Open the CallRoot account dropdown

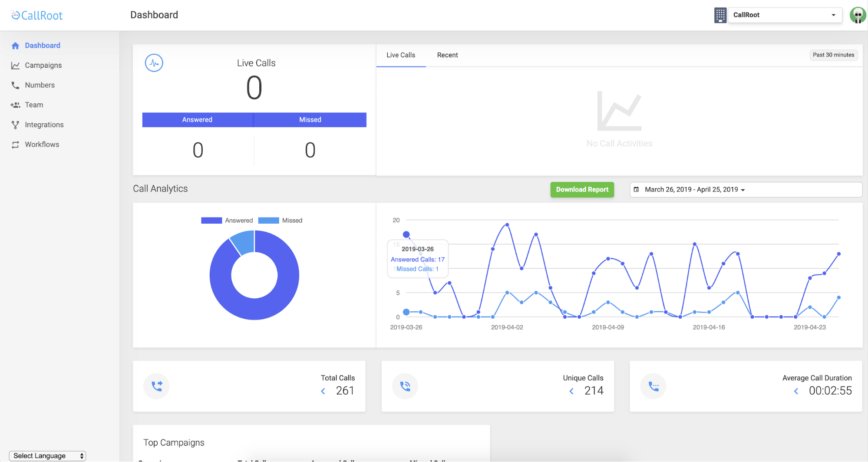(x=784, y=15)
